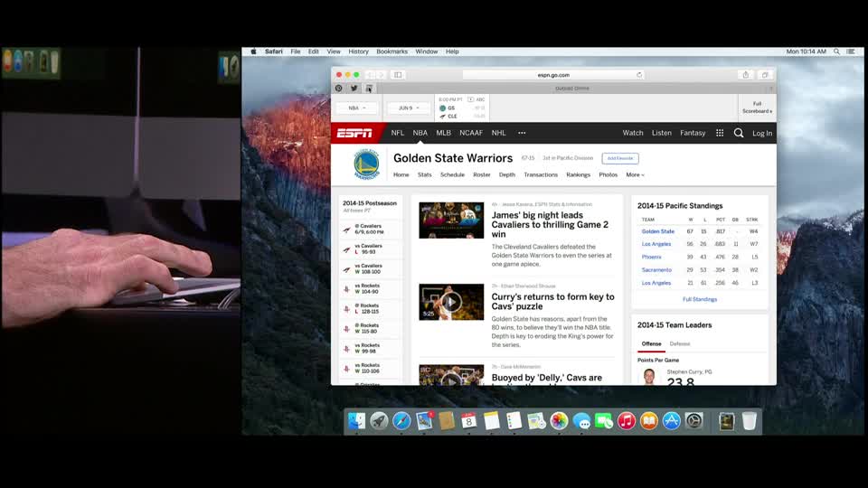Click the ESPN logo
This screenshot has width=868, height=488.
tap(354, 133)
